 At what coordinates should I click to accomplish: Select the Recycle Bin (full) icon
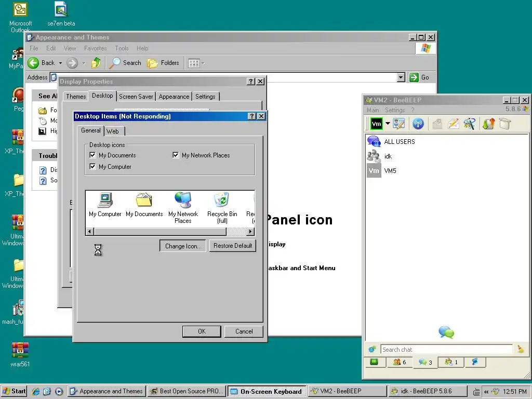[x=222, y=208]
